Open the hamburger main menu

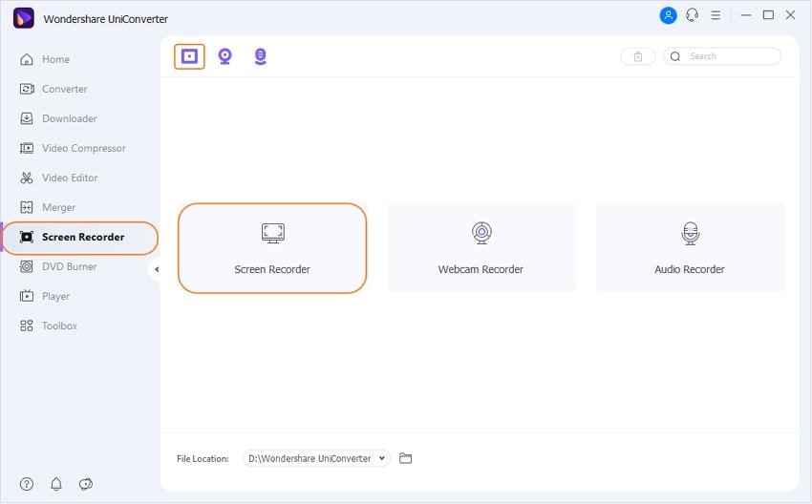pyautogui.click(x=716, y=15)
